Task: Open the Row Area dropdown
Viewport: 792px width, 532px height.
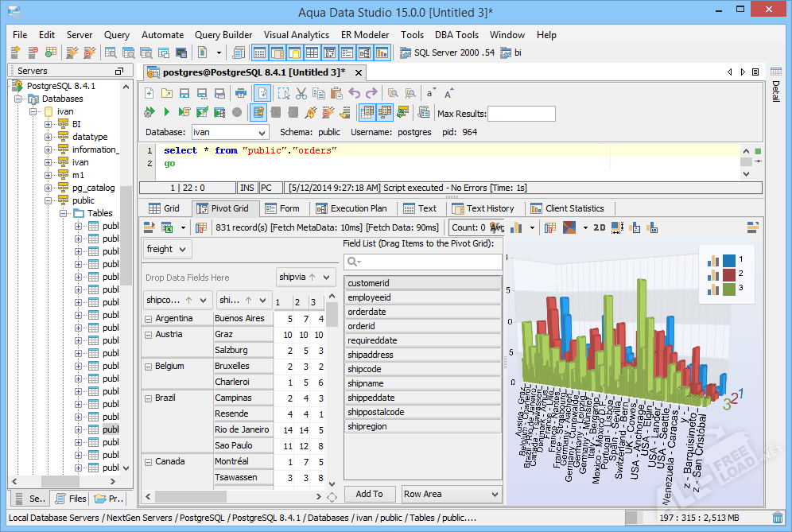Action: pos(451,494)
